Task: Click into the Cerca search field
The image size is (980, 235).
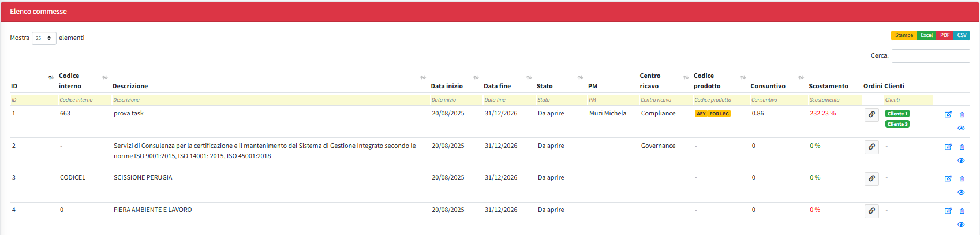Action: pos(930,56)
